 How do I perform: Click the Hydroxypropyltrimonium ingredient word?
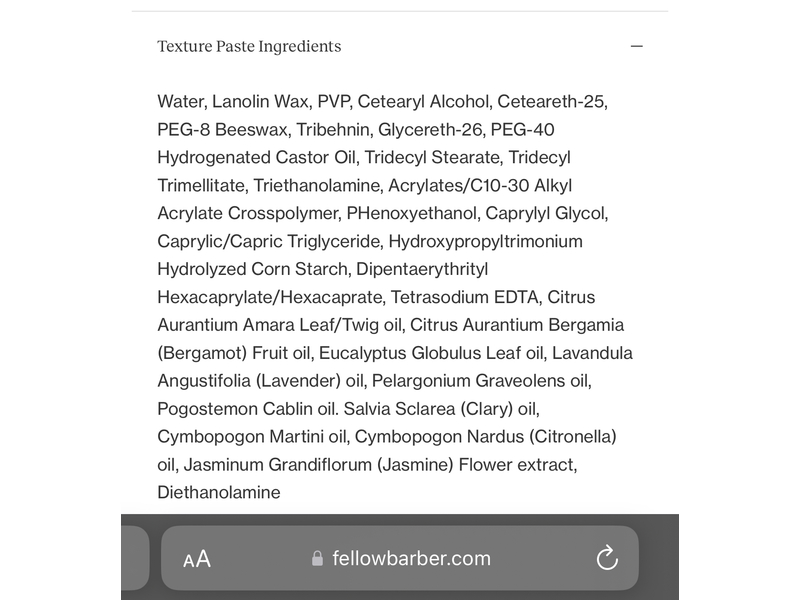click(x=485, y=241)
